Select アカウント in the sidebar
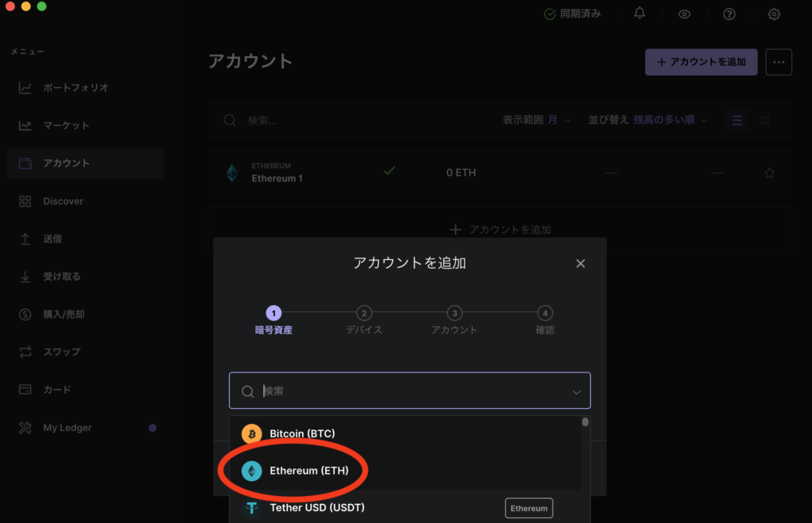The width and height of the screenshot is (812, 523). pos(86,163)
